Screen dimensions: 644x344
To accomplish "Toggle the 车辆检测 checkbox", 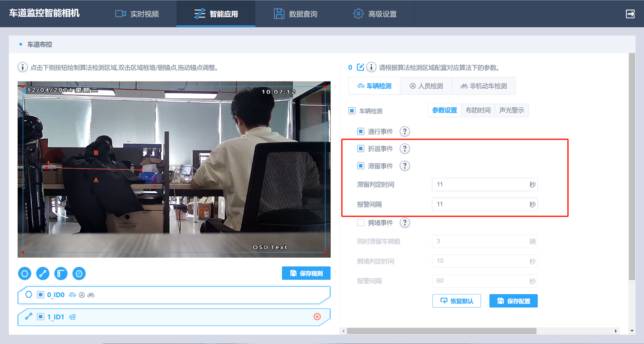I will point(352,111).
